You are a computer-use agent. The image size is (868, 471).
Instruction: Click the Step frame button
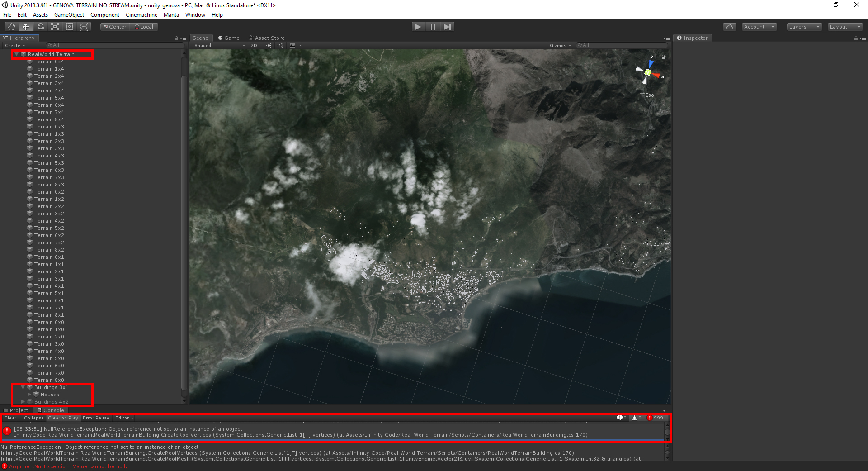447,27
